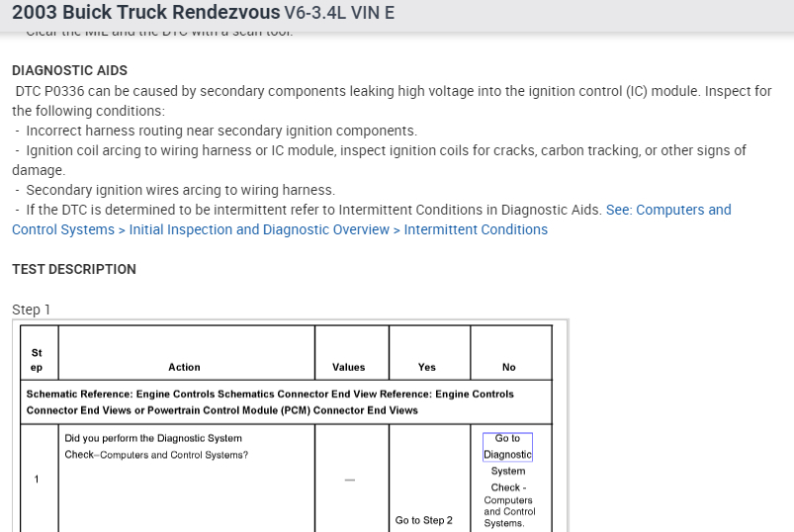This screenshot has width=794, height=532.
Task: Select the TEST DESCRIPTION heading
Action: [x=74, y=269]
